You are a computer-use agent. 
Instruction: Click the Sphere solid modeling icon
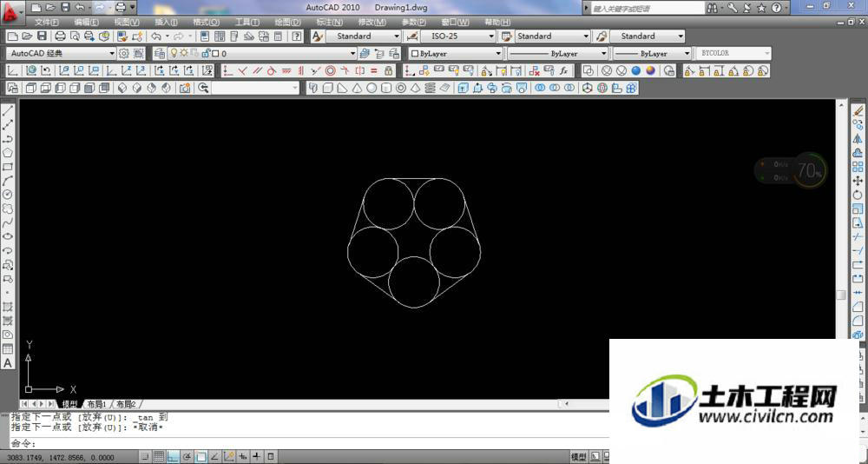372,88
